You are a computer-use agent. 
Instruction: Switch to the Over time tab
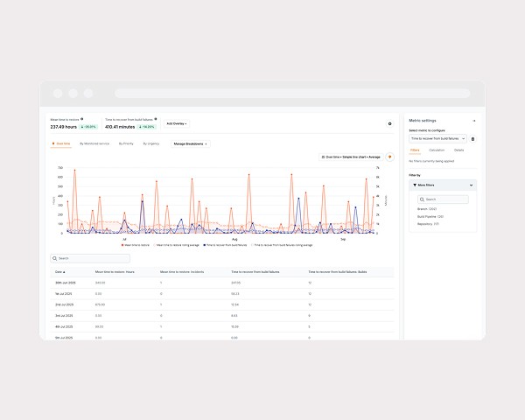tap(61, 143)
